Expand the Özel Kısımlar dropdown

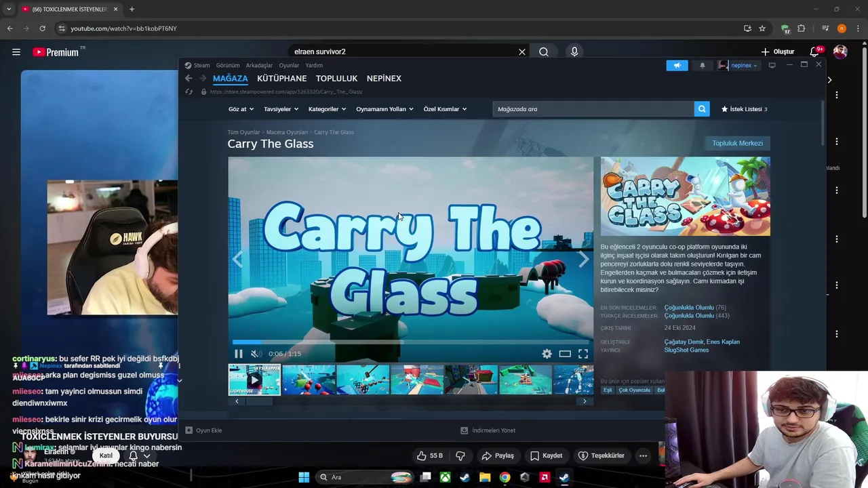click(445, 109)
